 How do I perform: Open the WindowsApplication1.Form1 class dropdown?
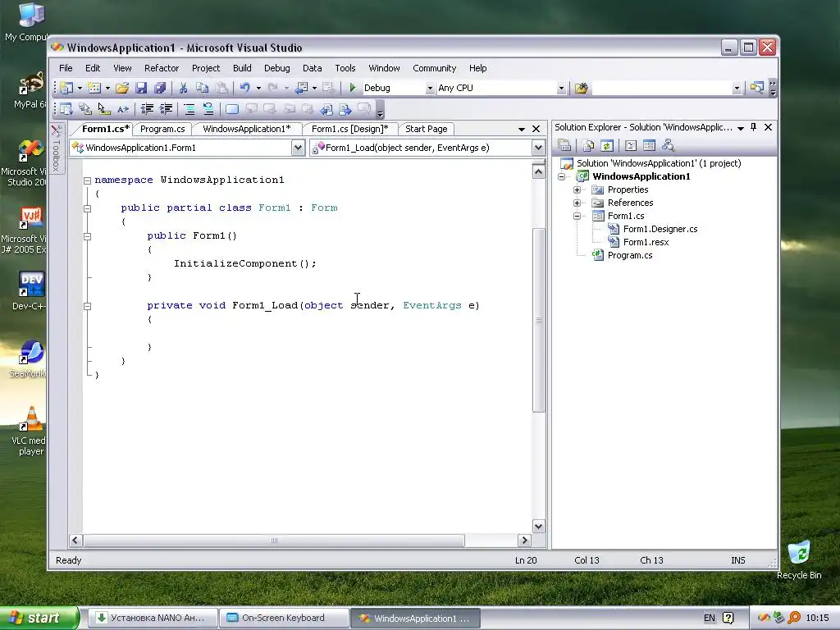point(298,148)
